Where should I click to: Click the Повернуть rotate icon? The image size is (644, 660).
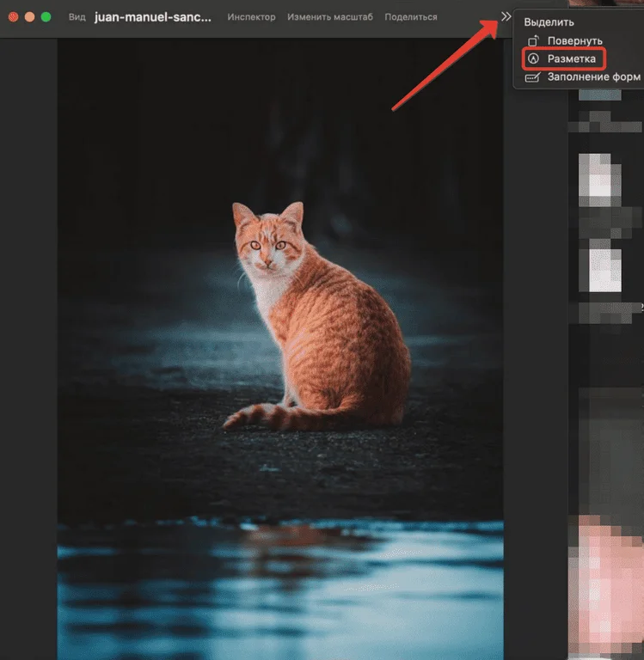[533, 40]
